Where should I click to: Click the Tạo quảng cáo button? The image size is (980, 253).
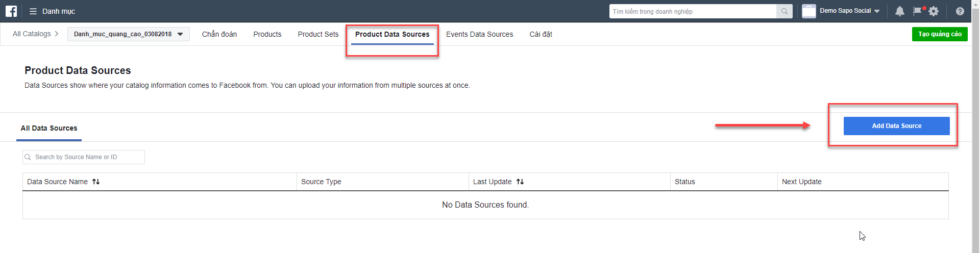(940, 34)
